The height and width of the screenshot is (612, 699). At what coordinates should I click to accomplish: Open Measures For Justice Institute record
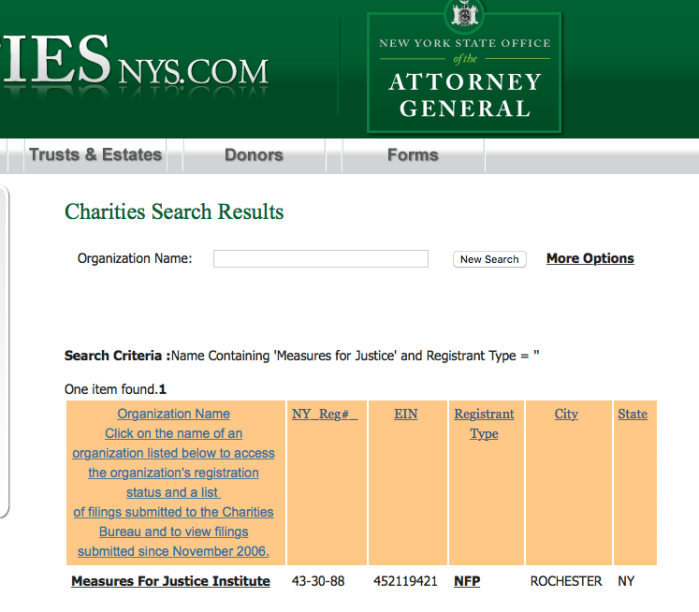point(170,581)
